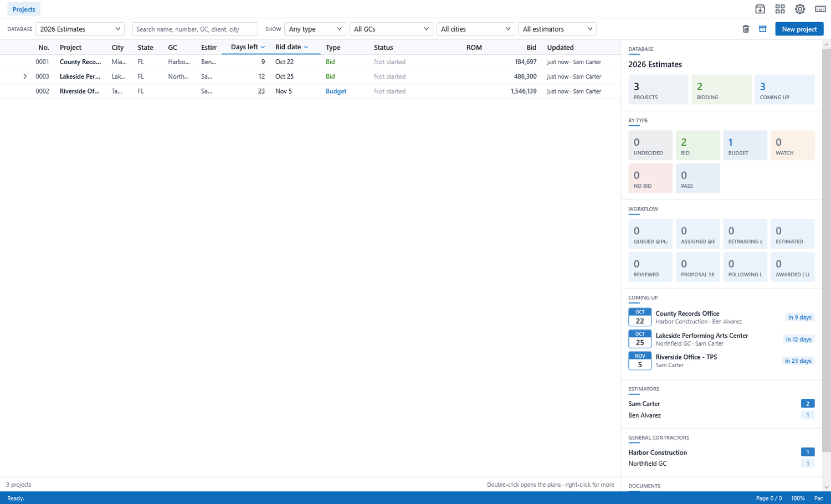Click the 100% zoom status bar entry
This screenshot has width=831, height=504.
coord(798,498)
